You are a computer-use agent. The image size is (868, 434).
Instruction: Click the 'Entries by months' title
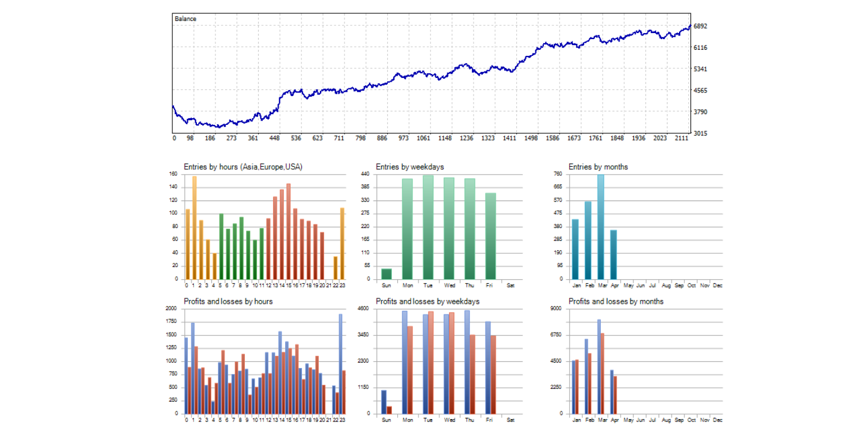coord(598,167)
